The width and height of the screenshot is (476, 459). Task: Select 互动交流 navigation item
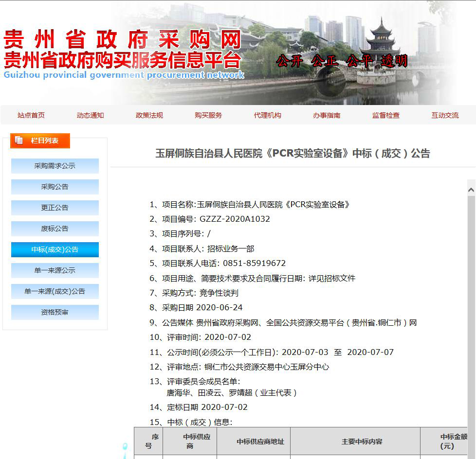445,115
